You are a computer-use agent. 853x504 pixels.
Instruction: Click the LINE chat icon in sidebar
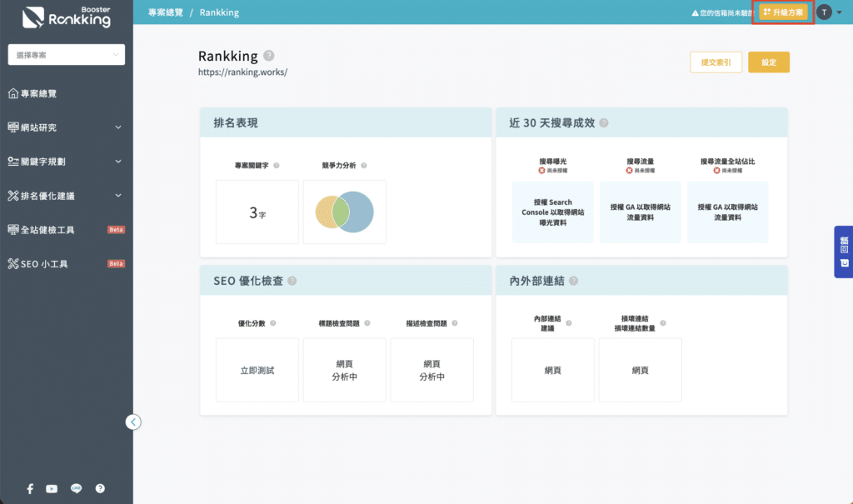(x=76, y=489)
